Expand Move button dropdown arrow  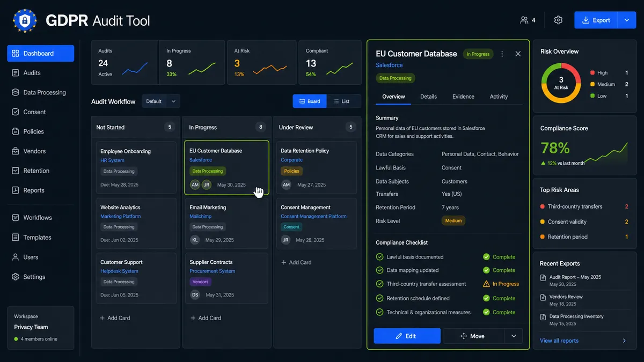tap(514, 336)
